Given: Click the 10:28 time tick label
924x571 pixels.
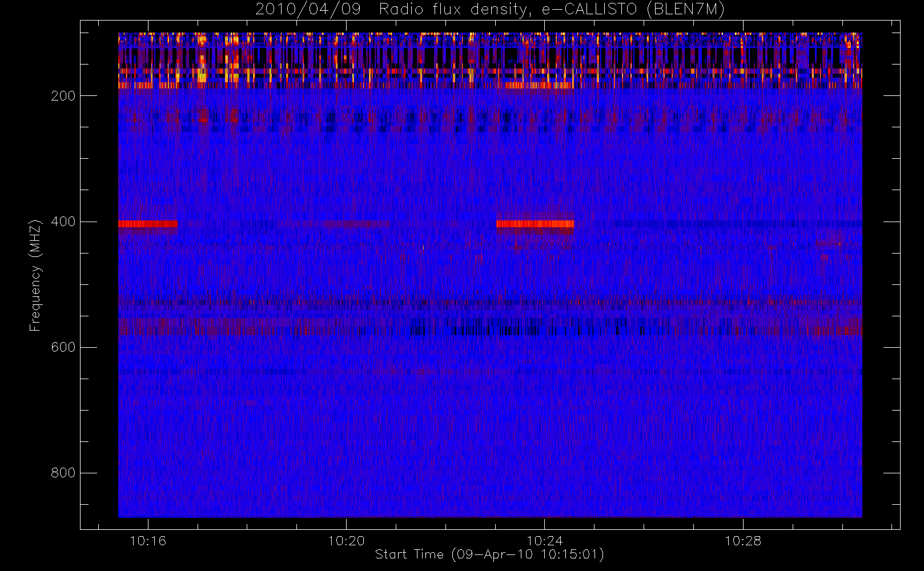Looking at the screenshot, I should [x=743, y=541].
